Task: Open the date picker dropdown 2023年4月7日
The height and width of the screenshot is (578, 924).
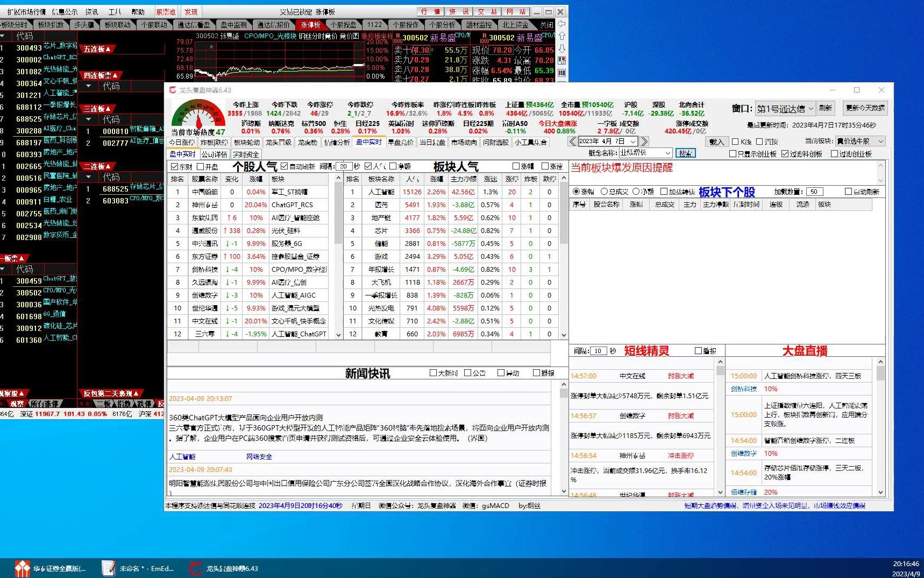Action: [633, 142]
